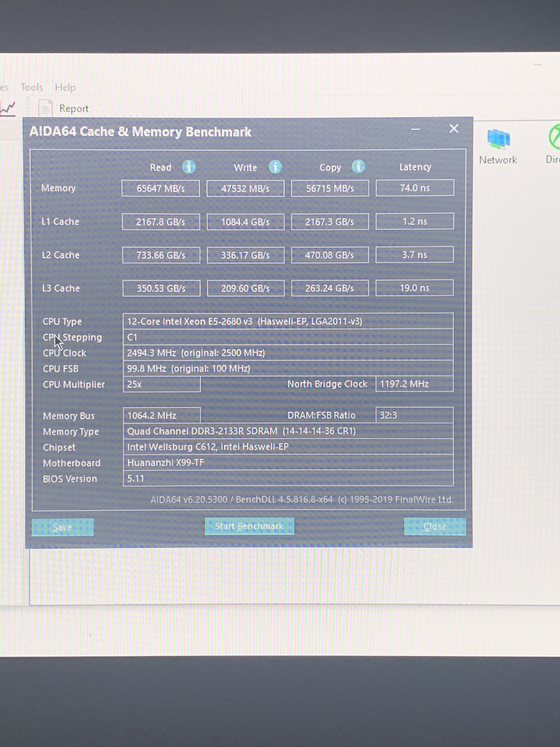Image resolution: width=560 pixels, height=747 pixels.
Task: Click L3 Cache Write value 209.60 GB/s
Action: (245, 289)
